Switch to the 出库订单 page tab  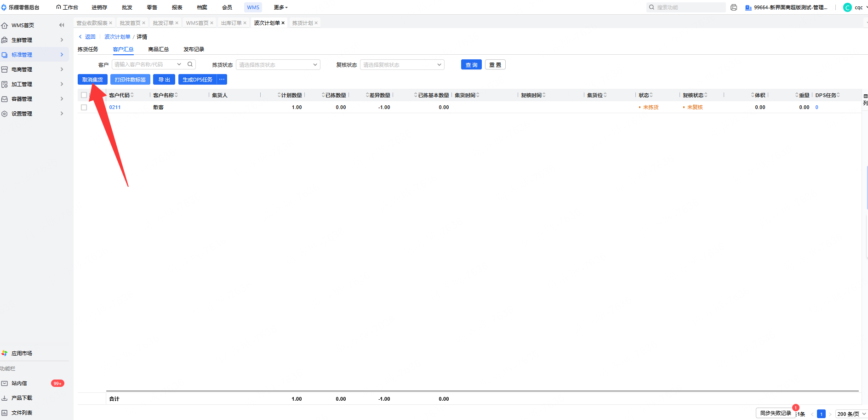click(x=231, y=23)
